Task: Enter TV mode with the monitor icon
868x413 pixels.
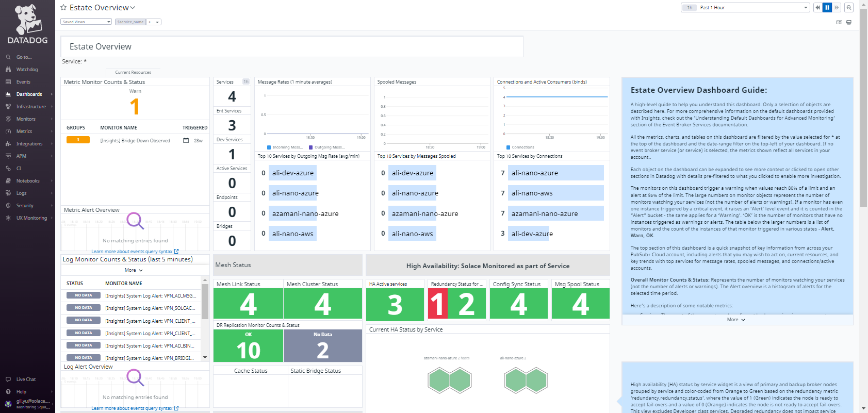Action: pyautogui.click(x=849, y=22)
